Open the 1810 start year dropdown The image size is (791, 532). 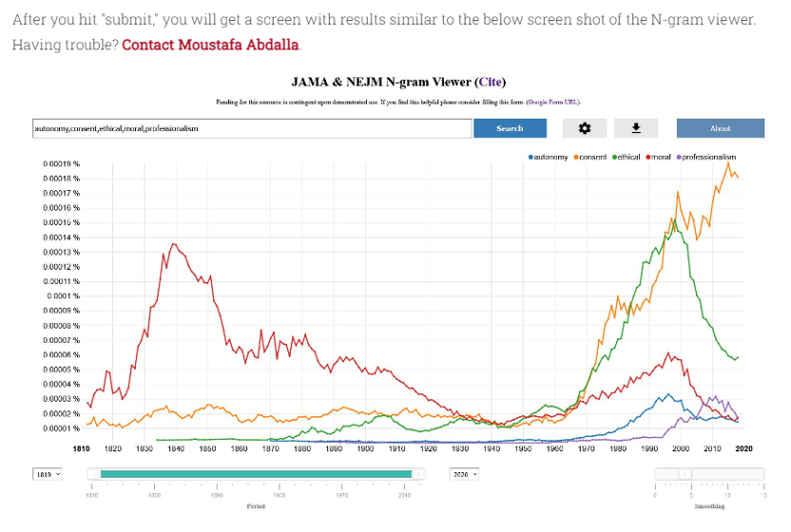(47, 474)
